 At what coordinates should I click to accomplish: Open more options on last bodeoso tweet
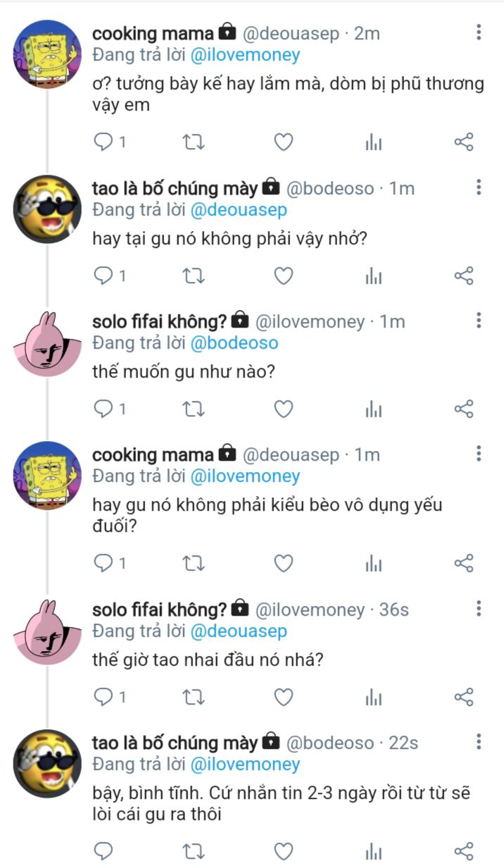pos(479,742)
